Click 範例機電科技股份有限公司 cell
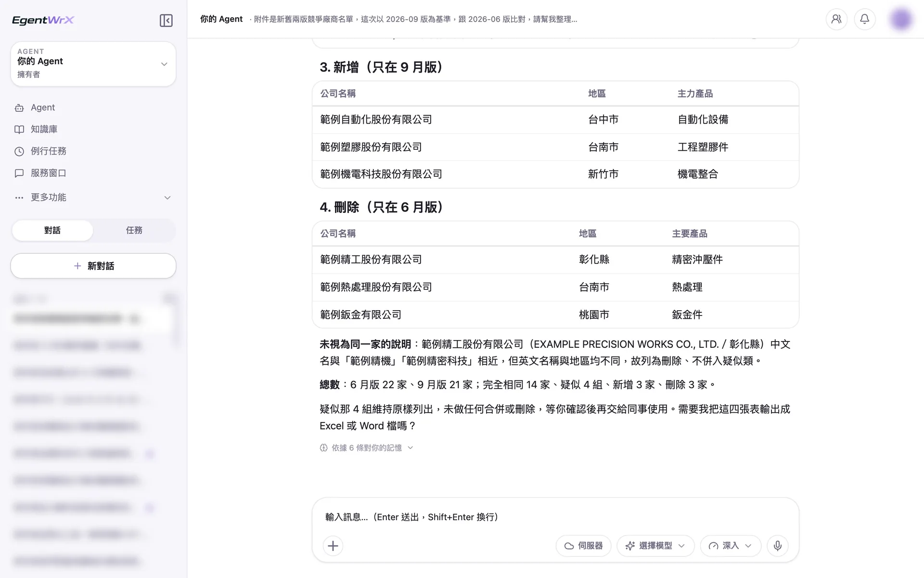Screen dimensions: 924x578 [381, 174]
